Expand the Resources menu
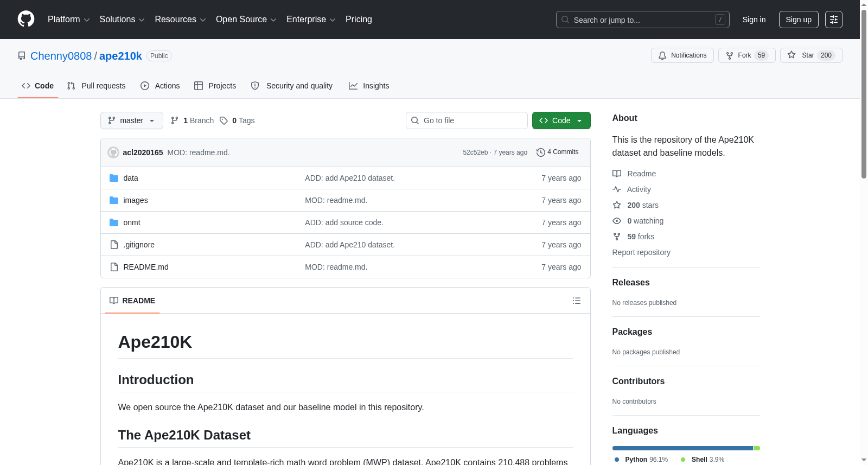Screen dimensions: 868x465 point(181,20)
